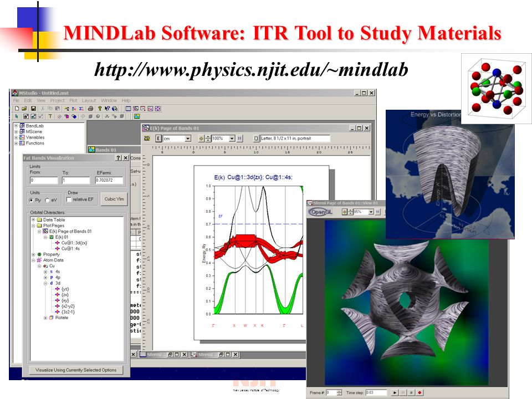The image size is (532, 399).
Task: Open the 100% zoom dropdown
Action: [x=232, y=139]
